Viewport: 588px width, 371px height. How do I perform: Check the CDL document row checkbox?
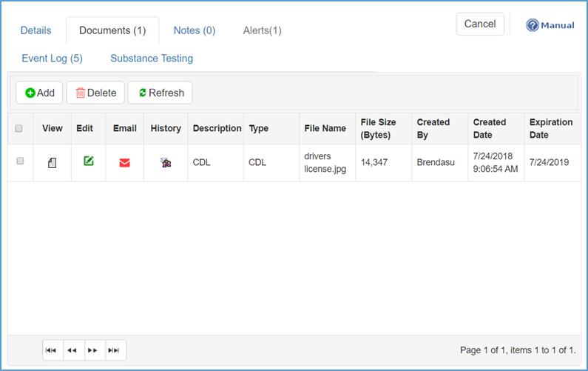click(x=20, y=161)
